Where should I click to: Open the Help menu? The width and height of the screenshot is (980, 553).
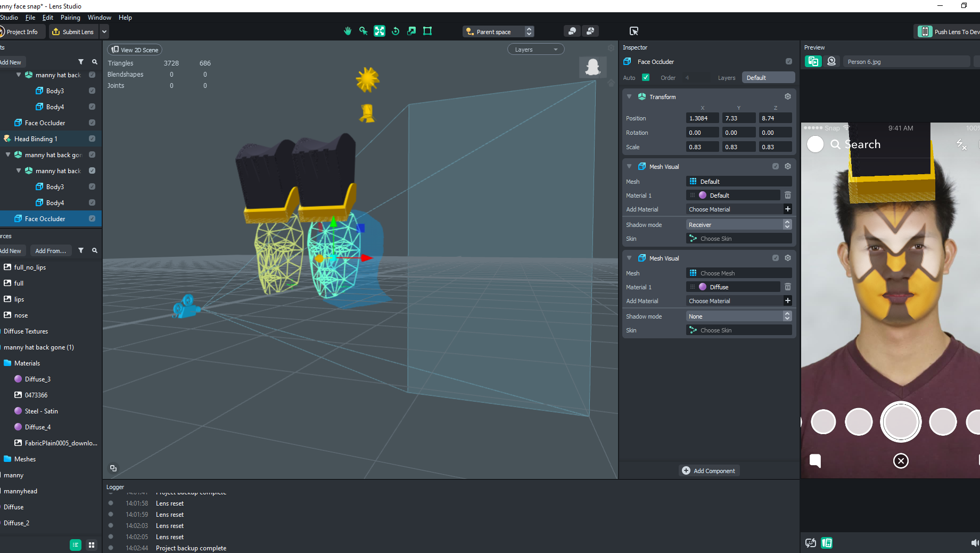(x=125, y=18)
